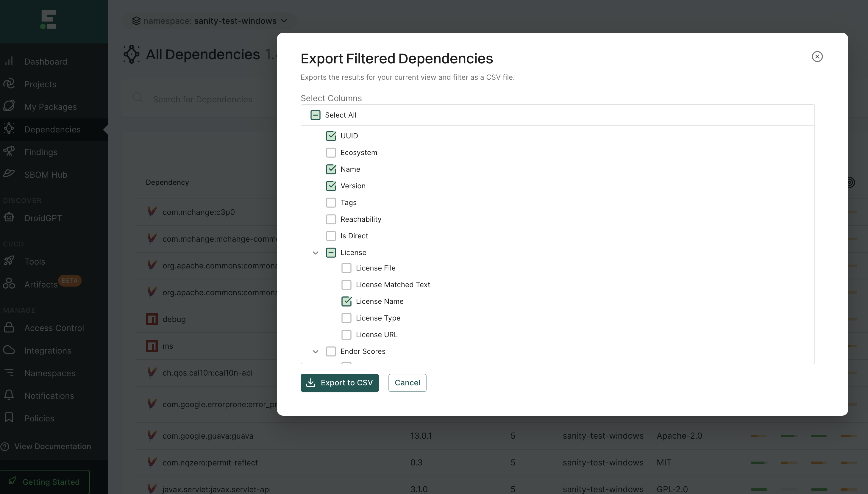The height and width of the screenshot is (494, 868).
Task: Click the Namespaces list icon
Action: pos(9,372)
